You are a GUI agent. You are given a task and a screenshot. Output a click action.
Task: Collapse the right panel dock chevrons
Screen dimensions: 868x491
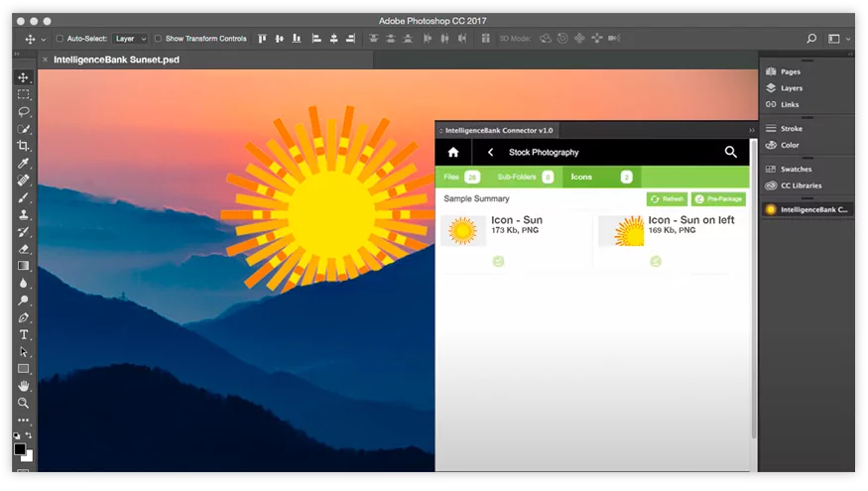850,54
